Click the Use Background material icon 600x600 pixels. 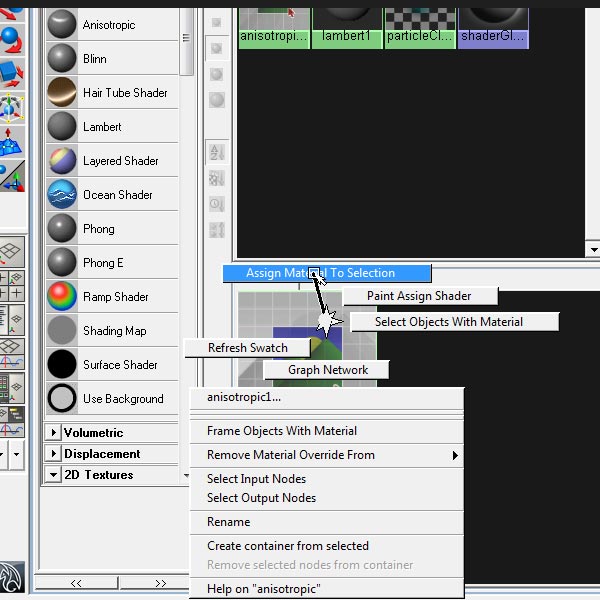click(x=62, y=398)
